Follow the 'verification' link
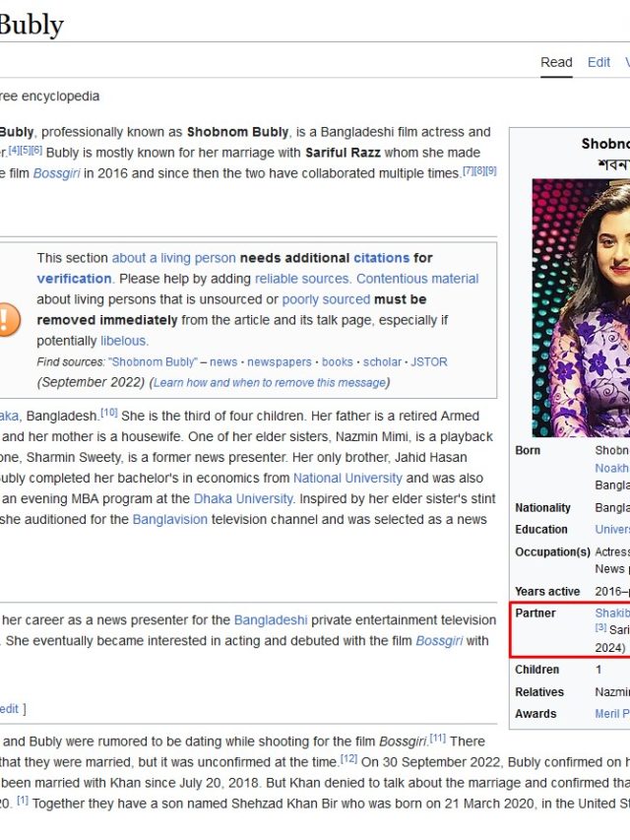 tap(74, 279)
